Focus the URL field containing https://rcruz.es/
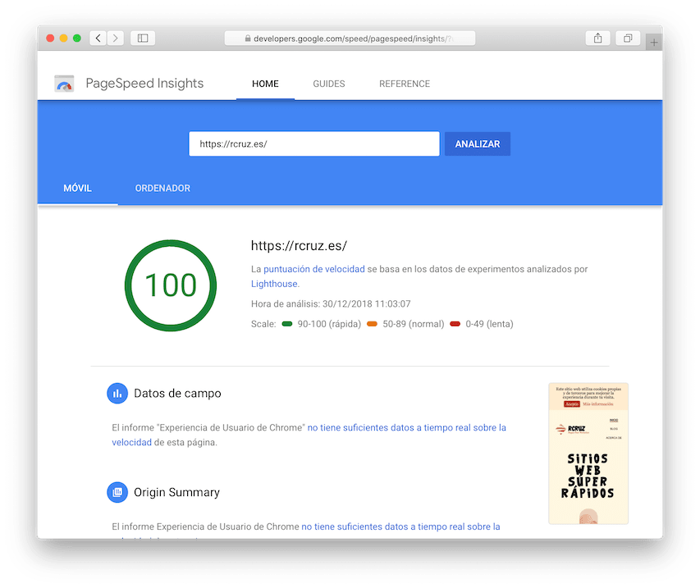The height and width of the screenshot is (588, 700). click(314, 144)
